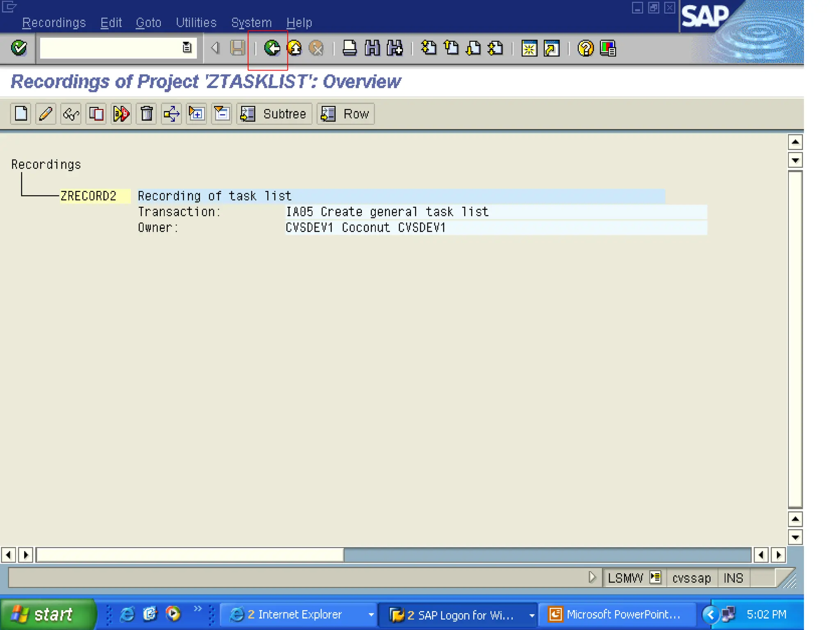Click the Subtree button
The image size is (840, 630).
pos(274,114)
